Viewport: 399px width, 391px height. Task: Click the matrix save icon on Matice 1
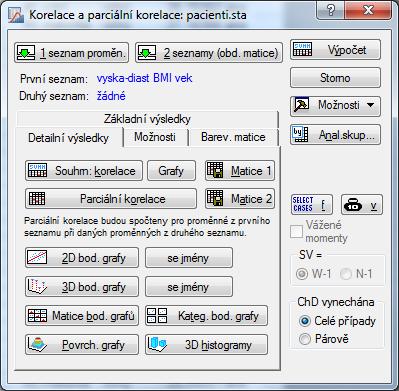(215, 169)
